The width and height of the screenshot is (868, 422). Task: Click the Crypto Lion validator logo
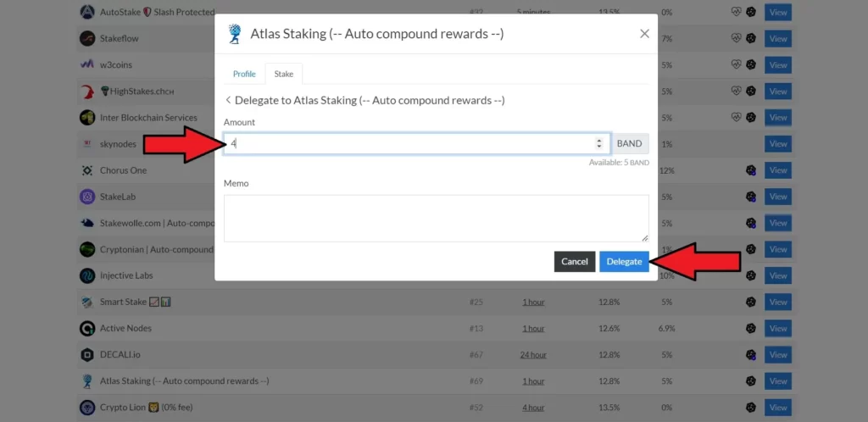pyautogui.click(x=86, y=408)
